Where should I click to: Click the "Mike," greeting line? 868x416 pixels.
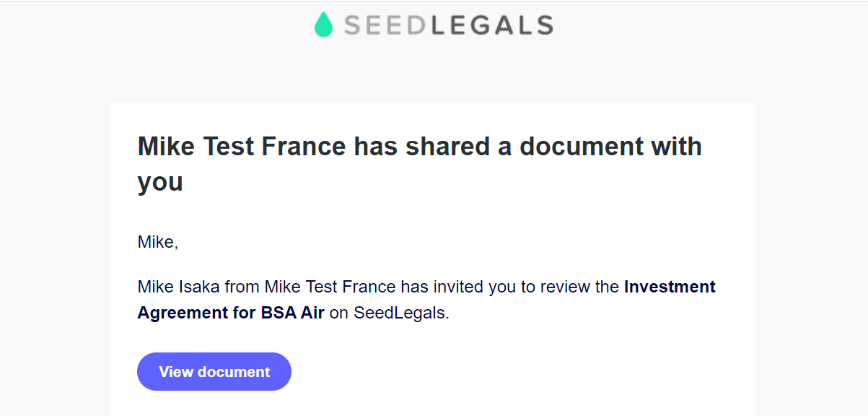158,243
